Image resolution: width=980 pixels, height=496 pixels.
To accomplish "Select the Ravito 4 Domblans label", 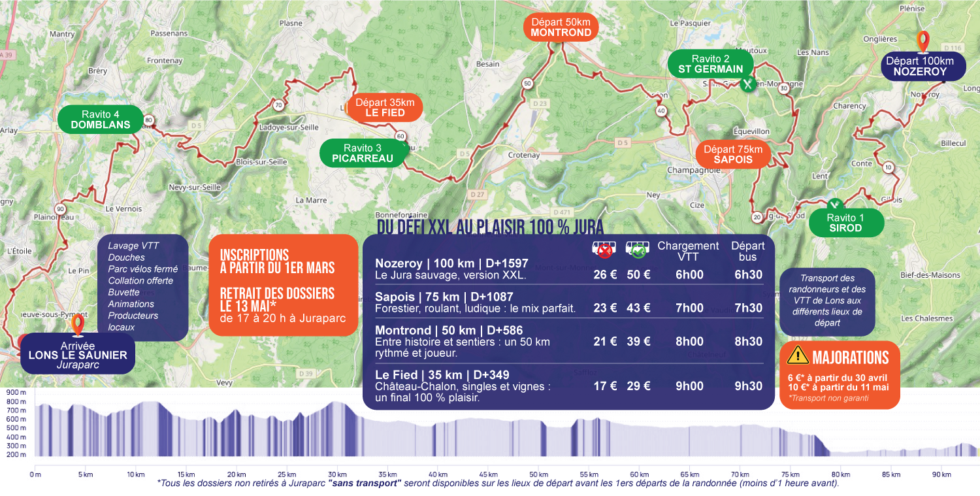I will pos(100,119).
